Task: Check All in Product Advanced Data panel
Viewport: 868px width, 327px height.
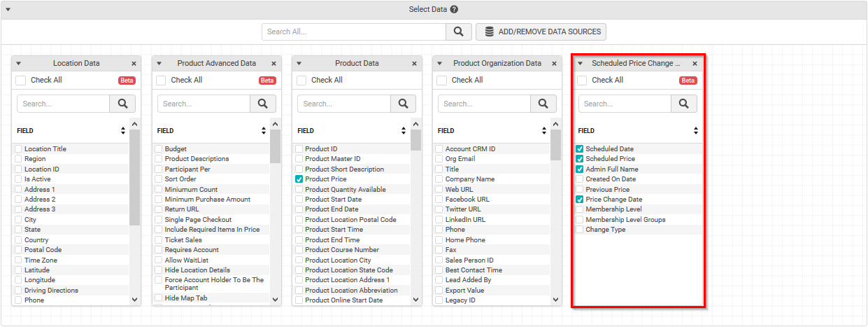Action: 161,81
